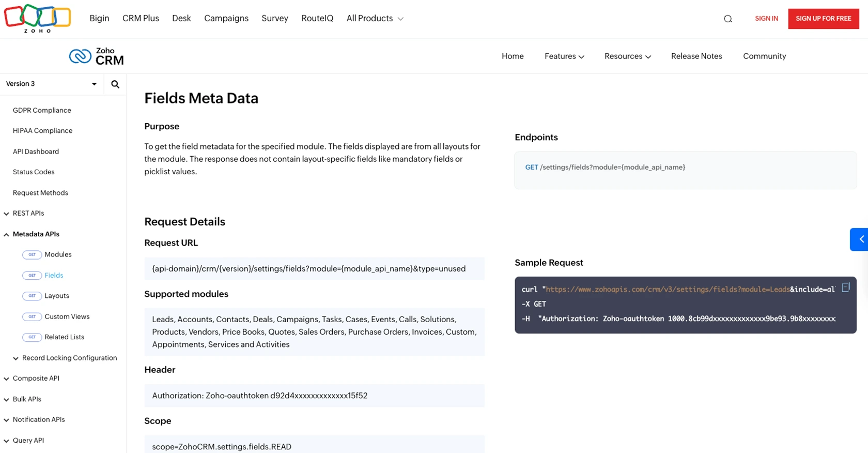Open CRM Plus link
The width and height of the screenshot is (868, 453).
(141, 18)
